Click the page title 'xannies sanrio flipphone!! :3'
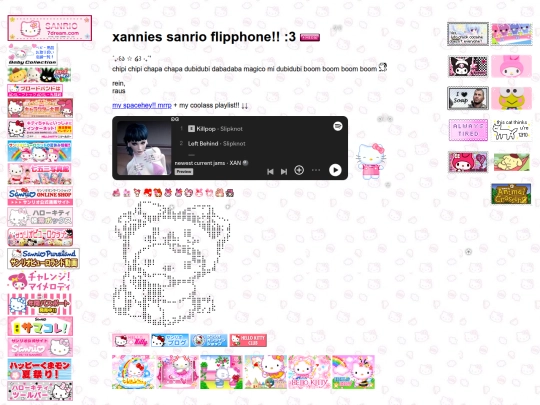The height and width of the screenshot is (405, 540). (204, 37)
